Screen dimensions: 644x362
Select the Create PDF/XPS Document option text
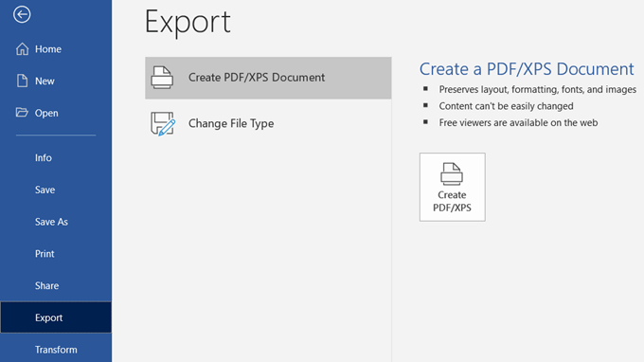257,78
